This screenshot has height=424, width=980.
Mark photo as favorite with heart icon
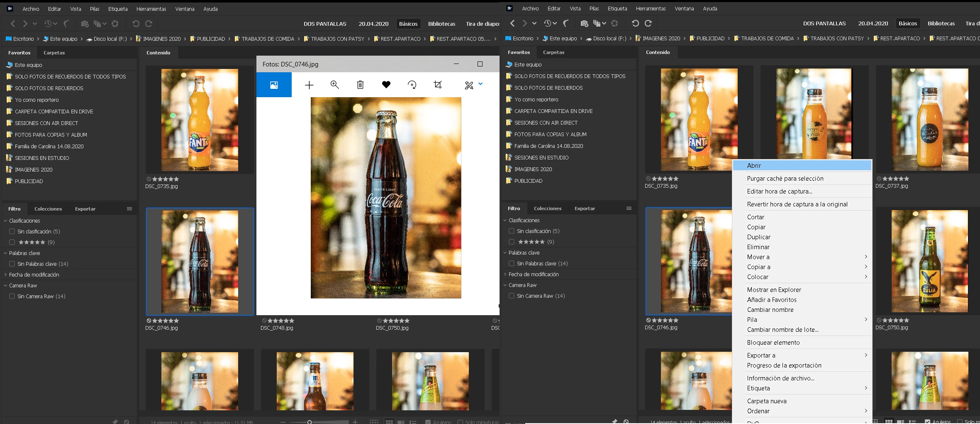point(386,85)
